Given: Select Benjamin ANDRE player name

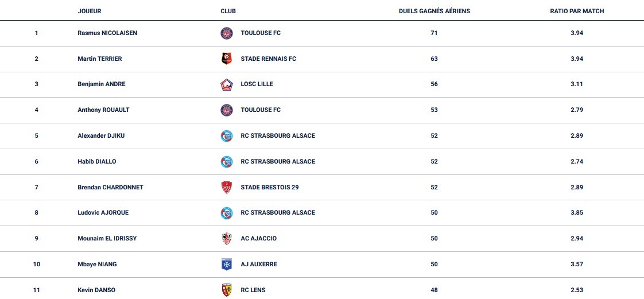Looking at the screenshot, I should pyautogui.click(x=102, y=84).
